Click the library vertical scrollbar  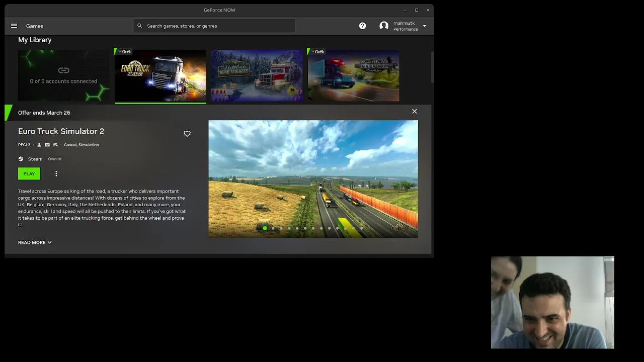click(432, 68)
